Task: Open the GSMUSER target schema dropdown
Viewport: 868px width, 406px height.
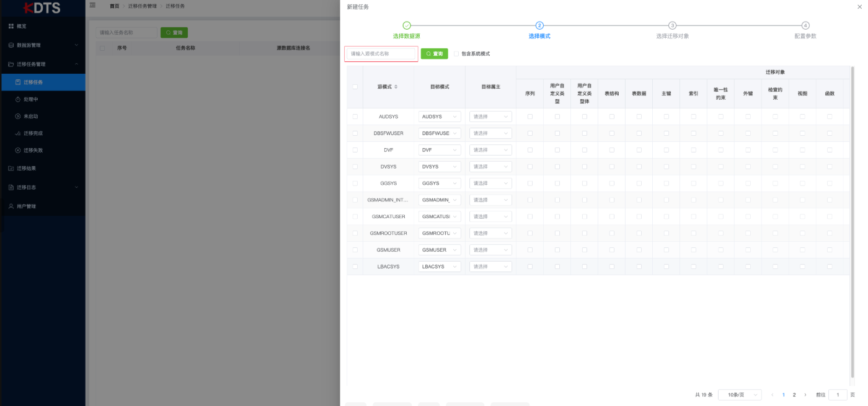Action: 440,250
